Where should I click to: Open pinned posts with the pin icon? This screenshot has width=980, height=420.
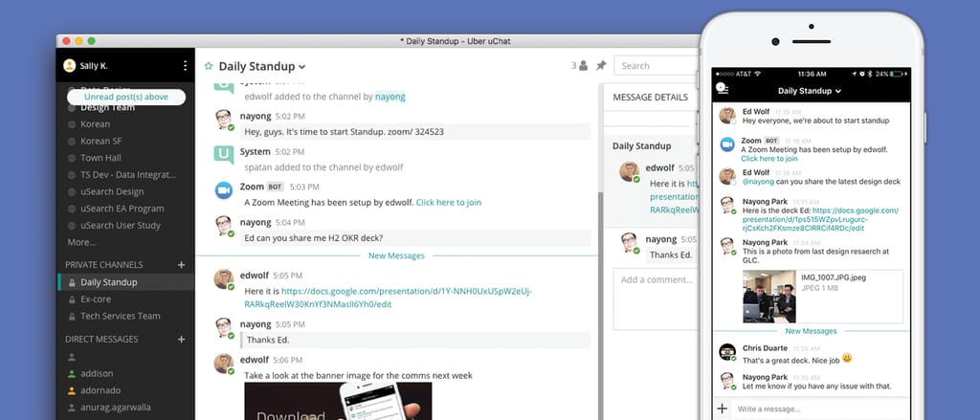pyautogui.click(x=601, y=66)
